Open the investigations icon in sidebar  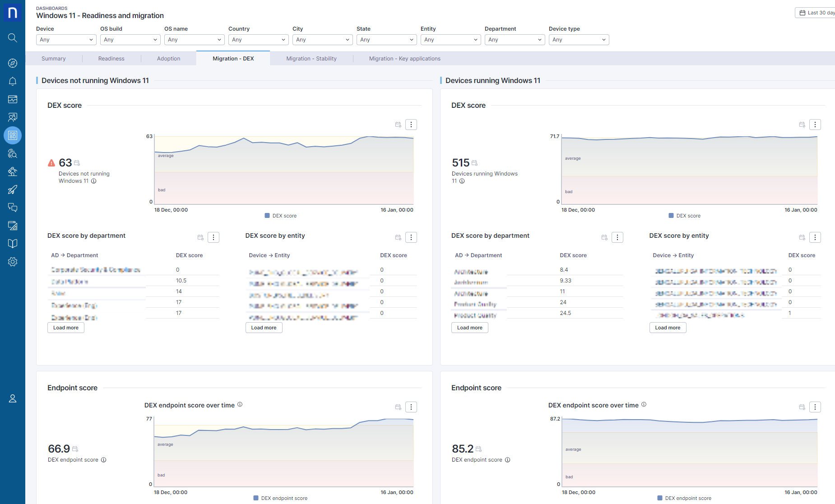13,153
